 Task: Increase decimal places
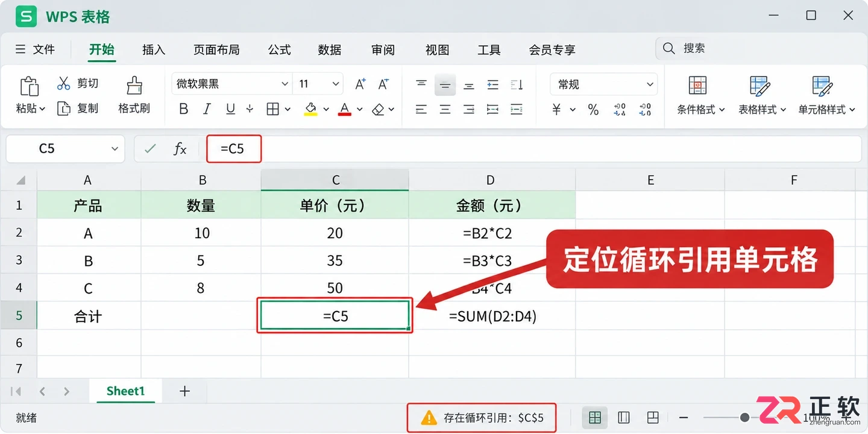pyautogui.click(x=620, y=109)
